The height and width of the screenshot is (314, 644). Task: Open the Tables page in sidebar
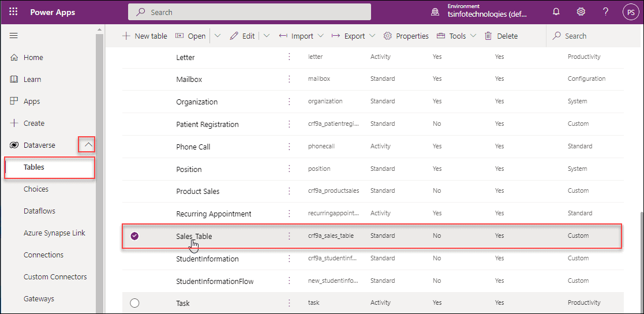point(50,167)
